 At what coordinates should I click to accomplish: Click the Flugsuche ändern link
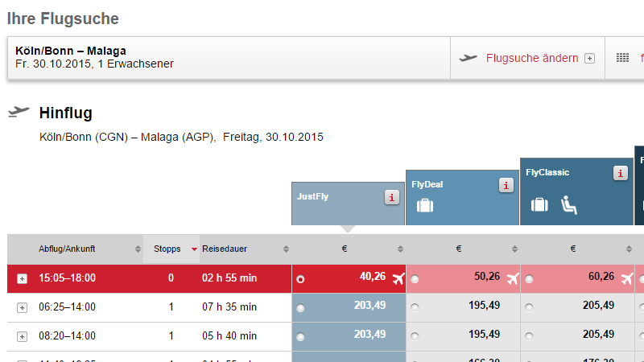click(532, 58)
